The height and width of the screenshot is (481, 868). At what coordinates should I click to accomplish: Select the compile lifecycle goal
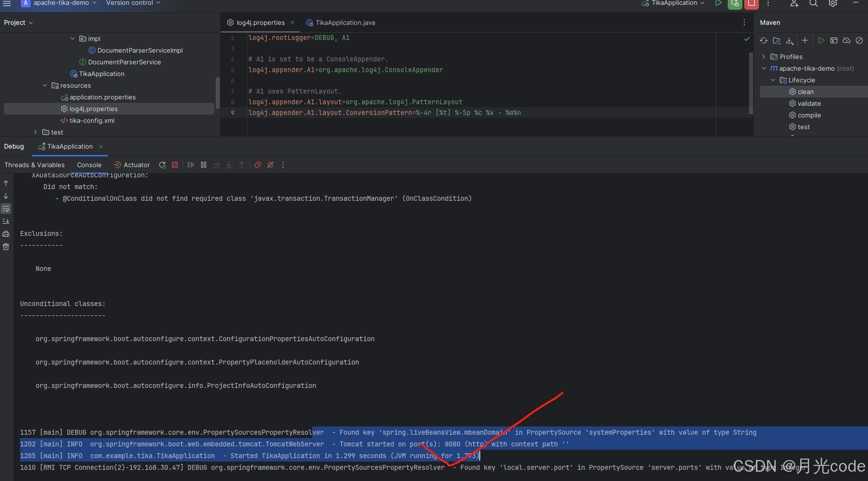pyautogui.click(x=805, y=115)
